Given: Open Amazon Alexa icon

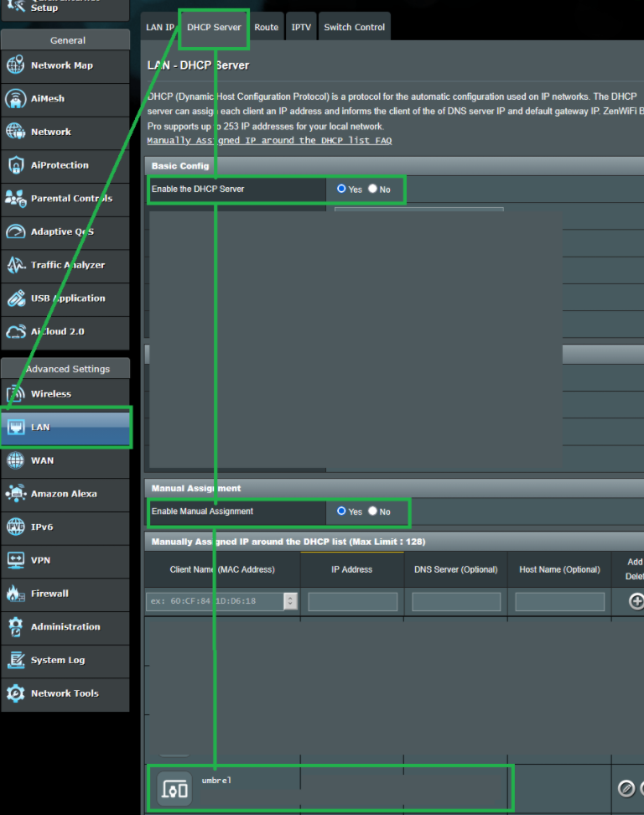Looking at the screenshot, I should [x=16, y=493].
